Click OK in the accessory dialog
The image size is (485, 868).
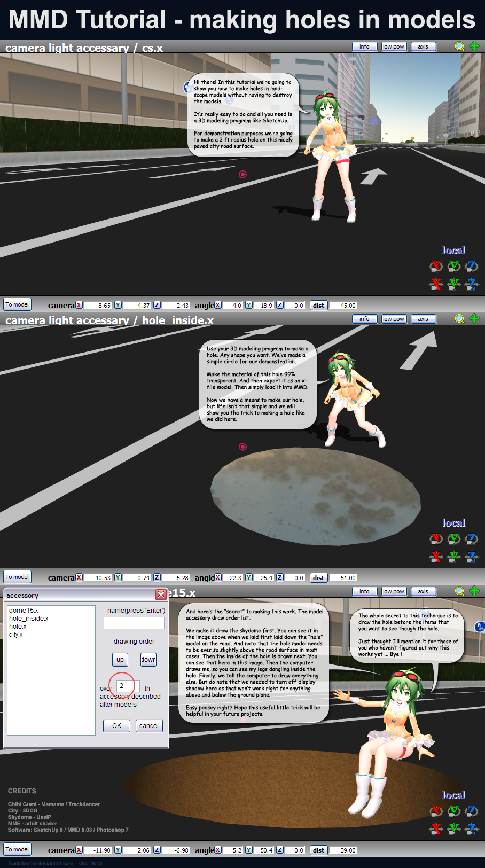pos(117,726)
